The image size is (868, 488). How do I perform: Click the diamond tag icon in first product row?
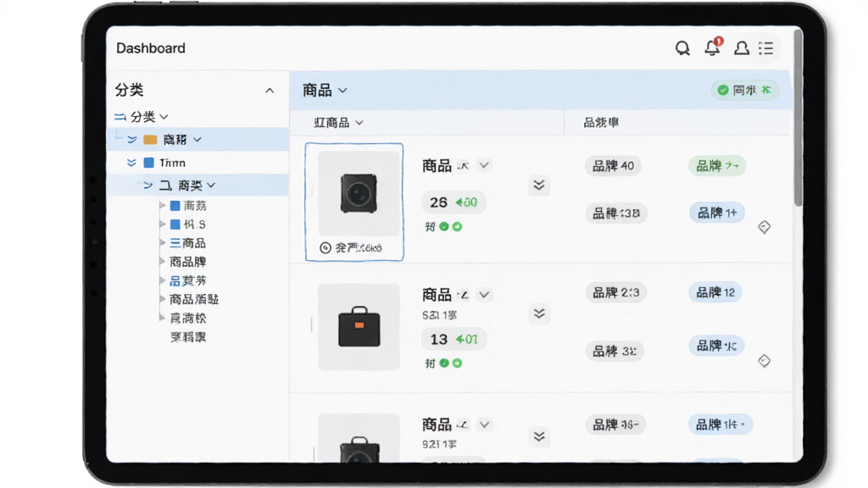click(764, 227)
